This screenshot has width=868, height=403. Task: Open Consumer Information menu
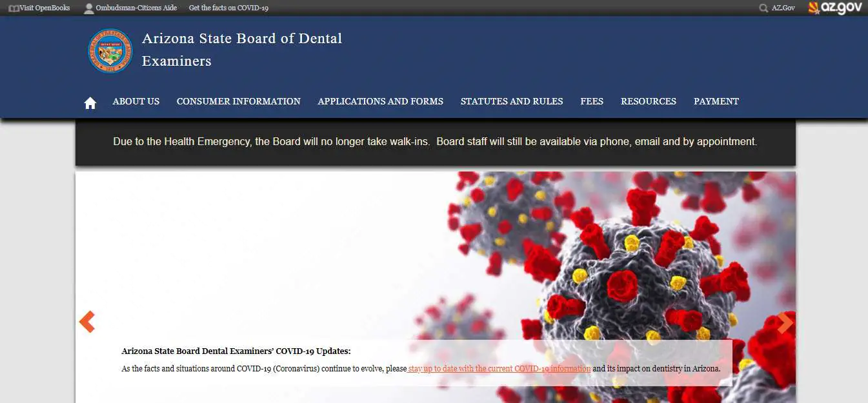click(238, 101)
